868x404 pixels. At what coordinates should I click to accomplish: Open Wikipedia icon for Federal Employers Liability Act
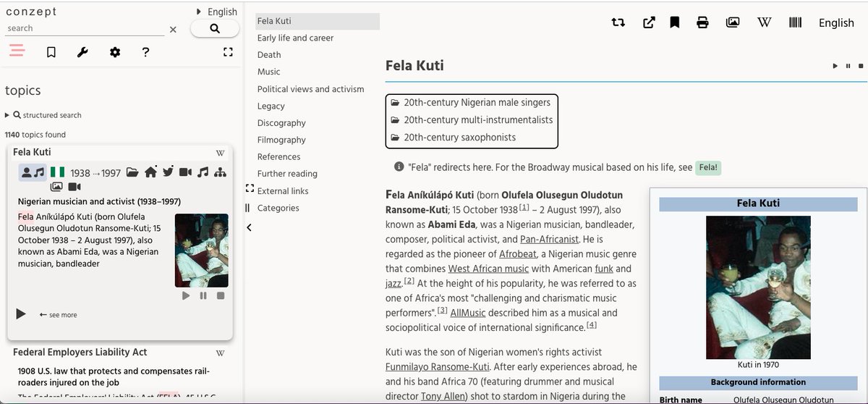click(x=221, y=353)
